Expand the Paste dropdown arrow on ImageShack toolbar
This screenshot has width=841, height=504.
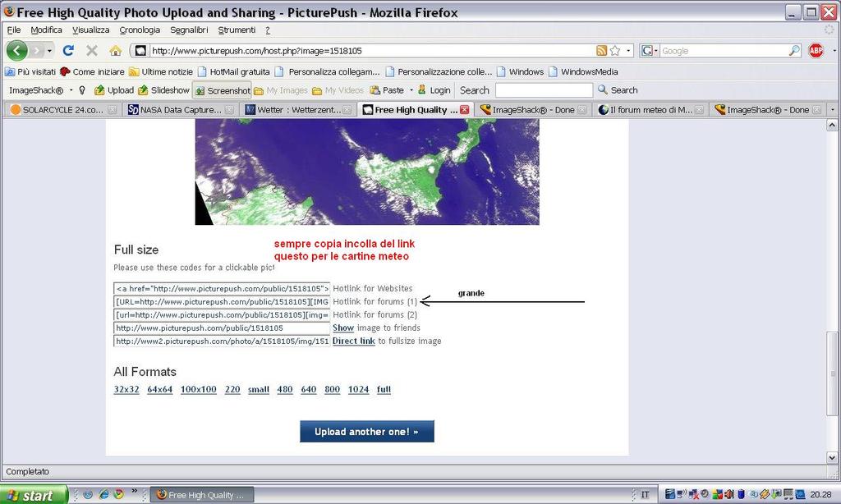(411, 90)
